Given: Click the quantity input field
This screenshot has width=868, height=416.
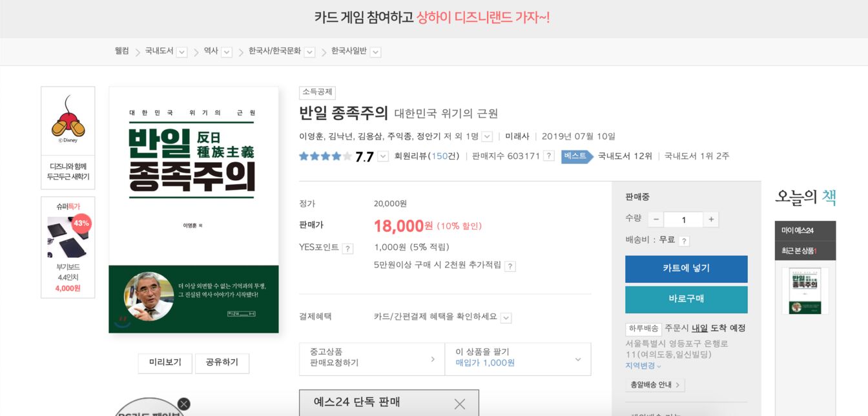Looking at the screenshot, I should tap(683, 220).
